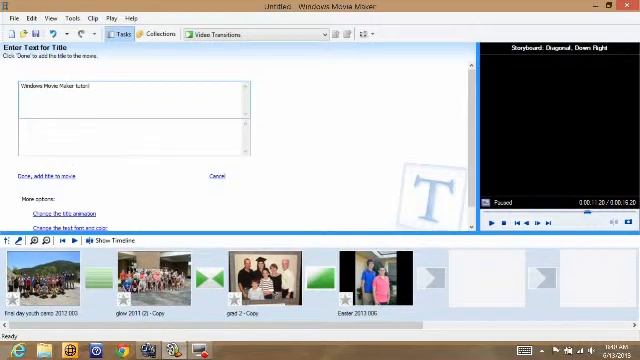This screenshot has width=640, height=360.
Task: Step to the previous frame in the preview
Action: tap(527, 223)
